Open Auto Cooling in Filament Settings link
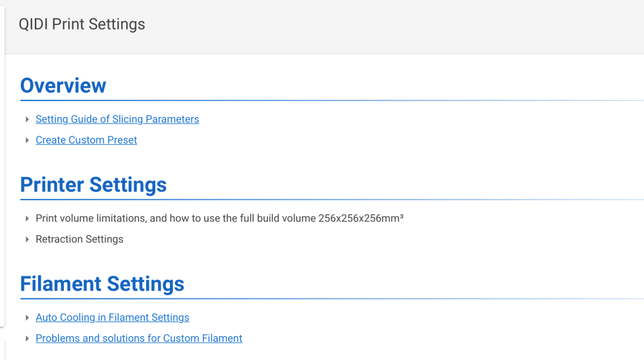This screenshot has width=644, height=360. coord(112,317)
